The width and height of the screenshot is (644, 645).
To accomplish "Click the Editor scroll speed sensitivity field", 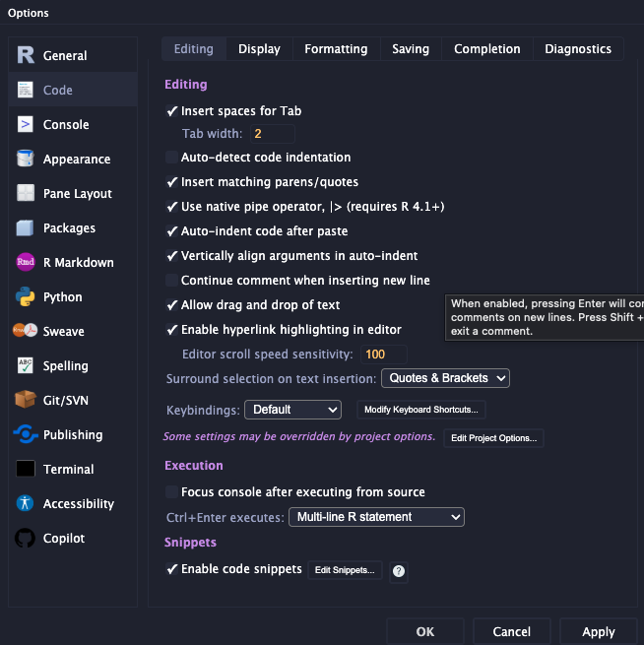I will coord(382,355).
